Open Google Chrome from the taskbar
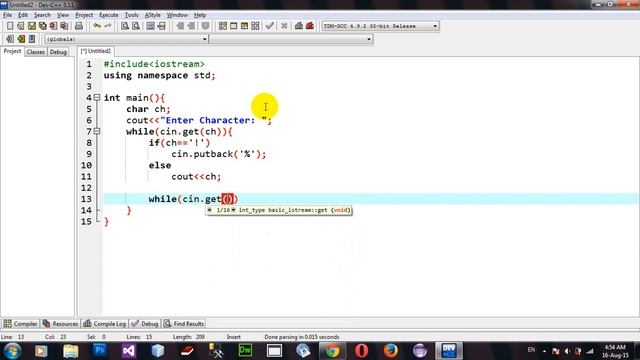Viewport: 640px width, 360px height. (332, 351)
